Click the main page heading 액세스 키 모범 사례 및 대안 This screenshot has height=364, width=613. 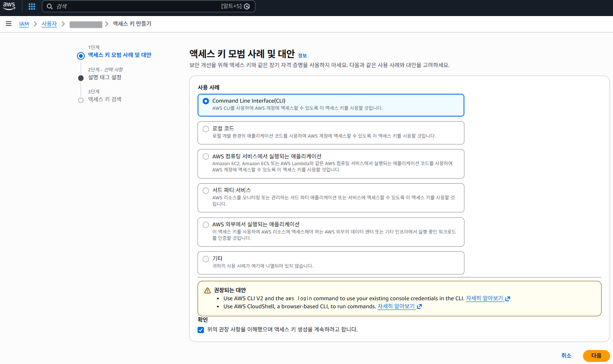[242, 54]
